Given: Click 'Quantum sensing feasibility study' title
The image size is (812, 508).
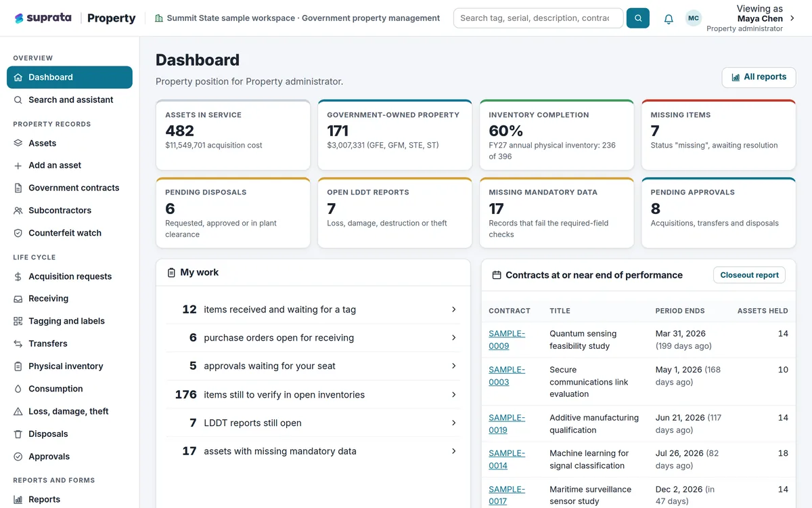Looking at the screenshot, I should click(583, 340).
